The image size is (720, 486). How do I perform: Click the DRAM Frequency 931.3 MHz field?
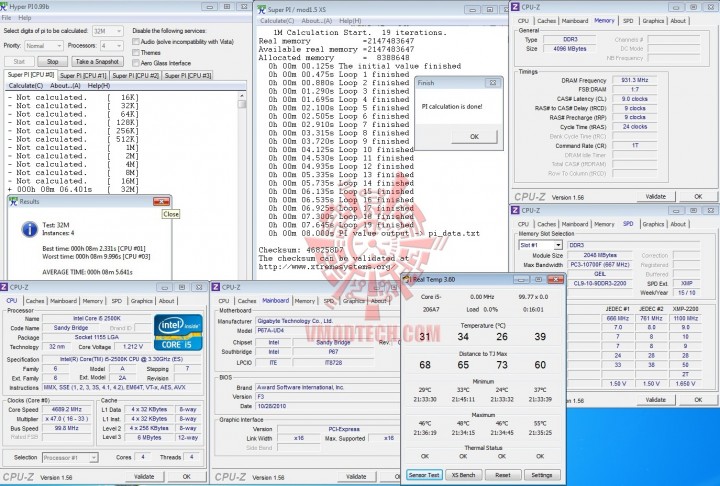(x=635, y=80)
